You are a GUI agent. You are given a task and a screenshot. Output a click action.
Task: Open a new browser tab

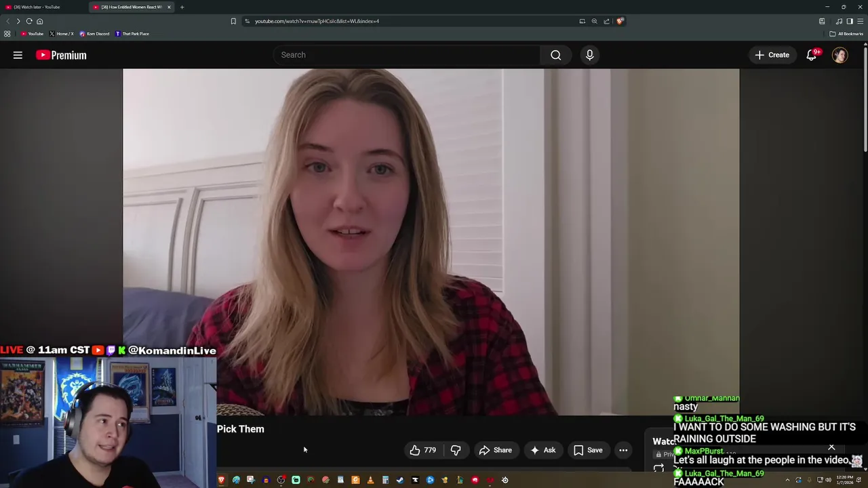tap(182, 7)
